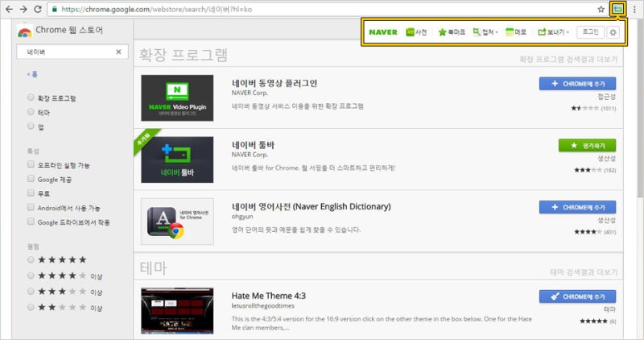The image size is (644, 340).
Task: Click the address bar URL
Action: [156, 9]
